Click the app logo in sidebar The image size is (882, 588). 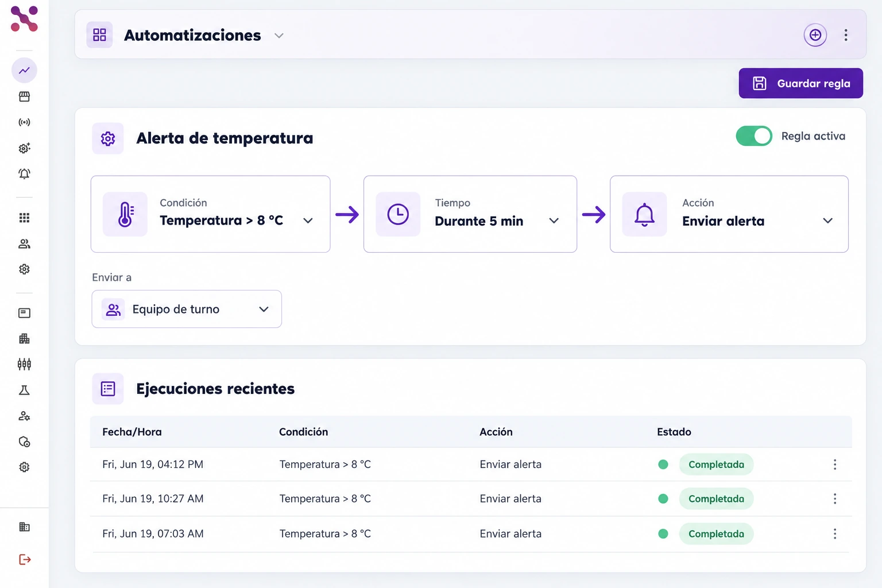point(24,19)
